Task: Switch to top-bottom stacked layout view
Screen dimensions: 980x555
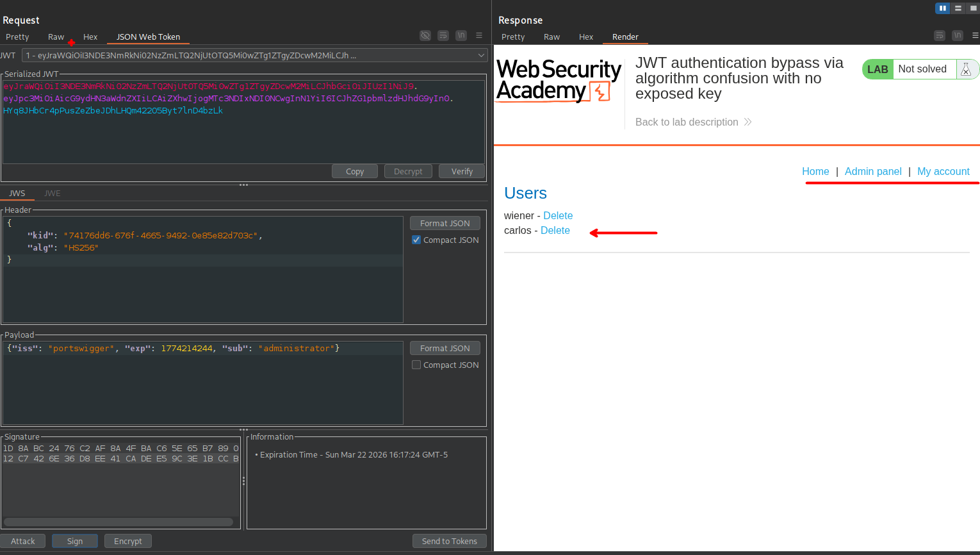Action: click(958, 8)
